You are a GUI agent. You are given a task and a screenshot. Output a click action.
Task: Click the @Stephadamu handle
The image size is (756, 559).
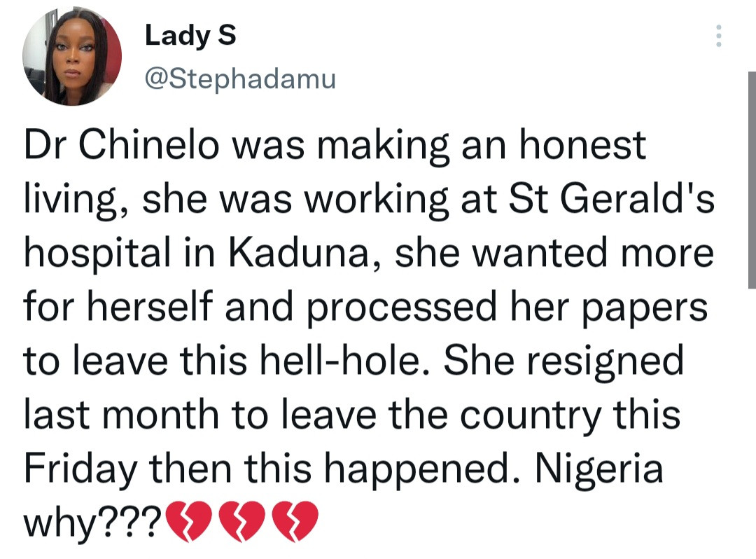[239, 78]
